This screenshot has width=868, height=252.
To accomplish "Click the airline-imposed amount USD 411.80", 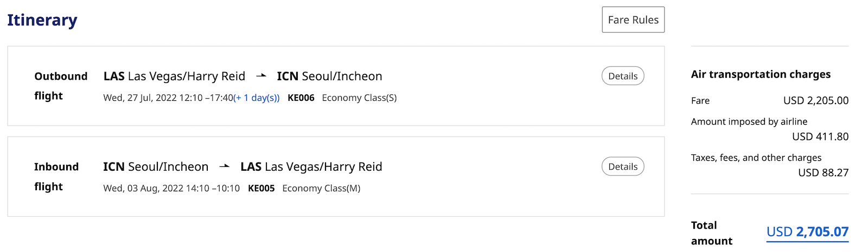I will 820,137.
